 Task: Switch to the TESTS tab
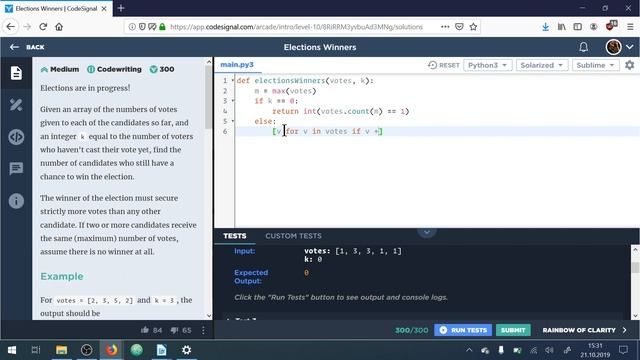pos(235,236)
